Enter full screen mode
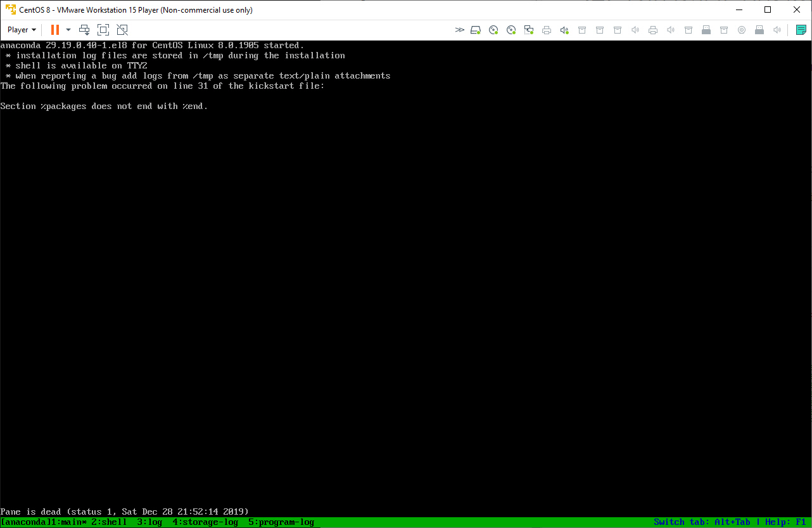The width and height of the screenshot is (812, 528). coord(103,29)
